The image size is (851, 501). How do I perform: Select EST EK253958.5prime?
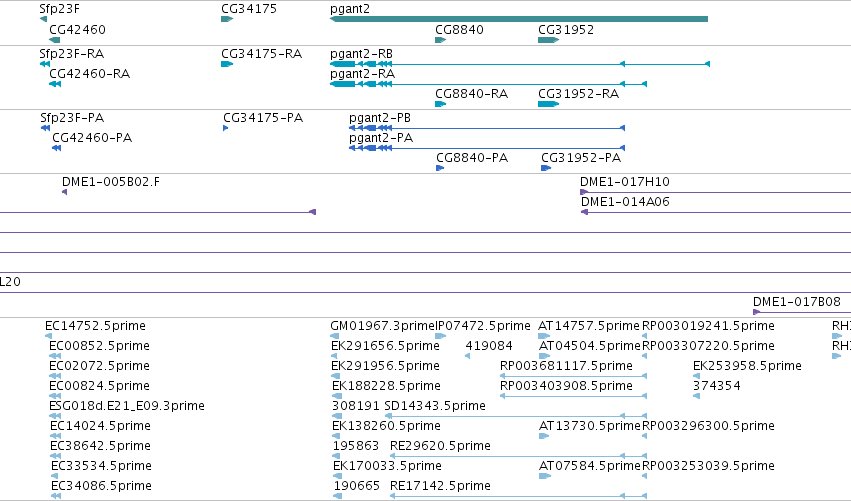point(696,376)
